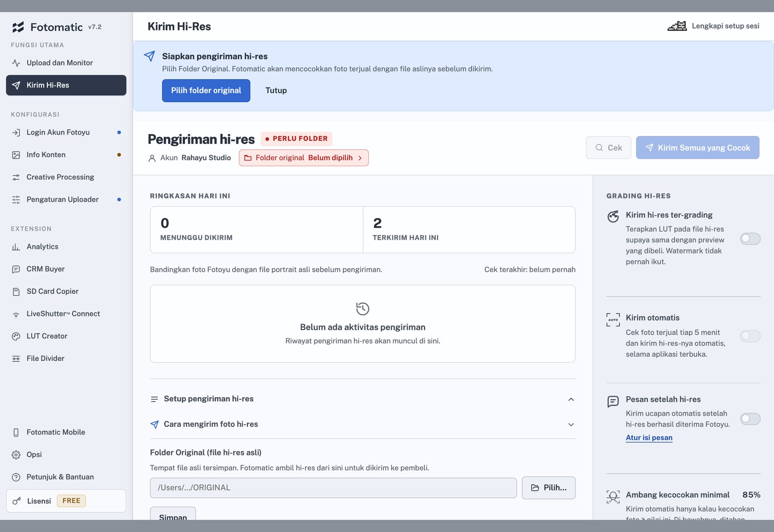Click the Pesan setelah hi-res message icon

(x=613, y=401)
